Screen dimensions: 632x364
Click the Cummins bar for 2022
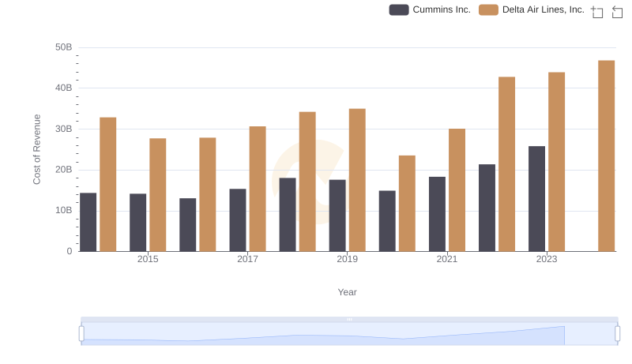click(x=487, y=208)
